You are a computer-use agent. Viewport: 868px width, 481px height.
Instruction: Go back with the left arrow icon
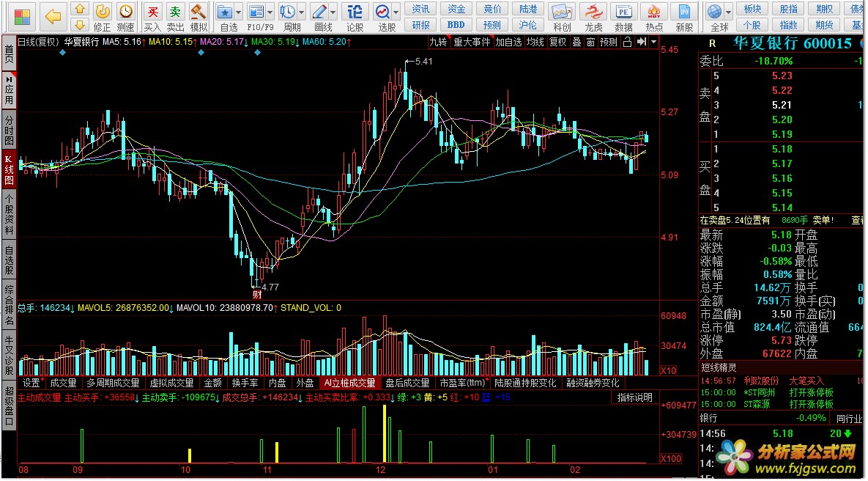point(53,17)
